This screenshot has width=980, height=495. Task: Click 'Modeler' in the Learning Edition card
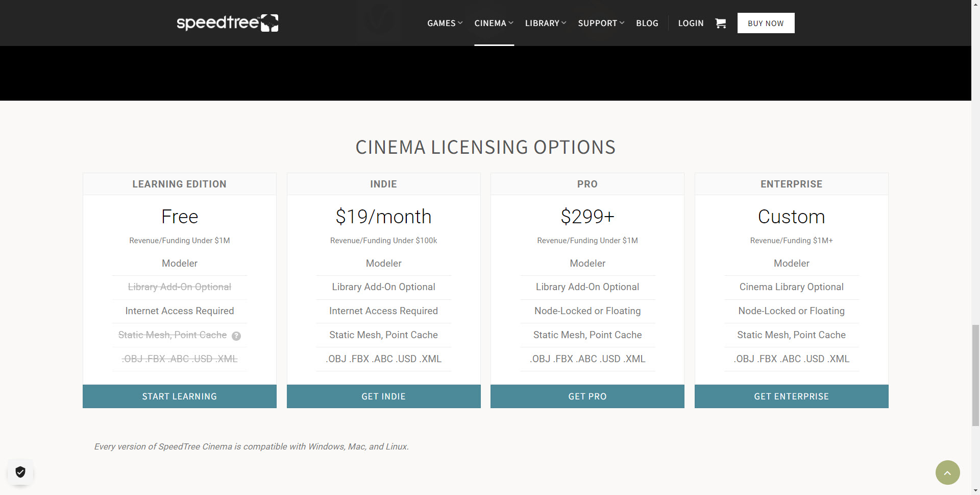(180, 264)
